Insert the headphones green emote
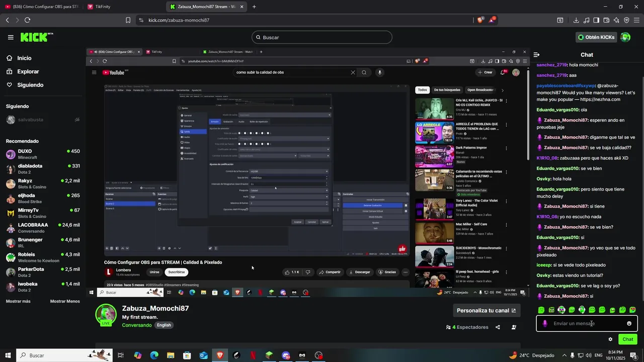The width and height of the screenshot is (644, 362). (582, 310)
